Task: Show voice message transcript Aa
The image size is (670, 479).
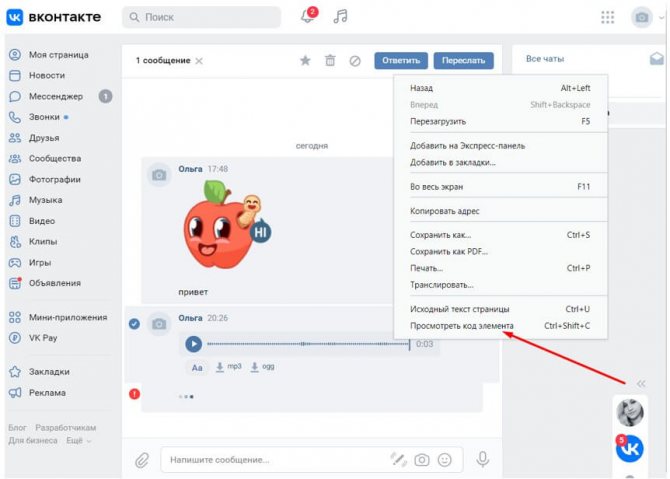Action: pos(197,367)
